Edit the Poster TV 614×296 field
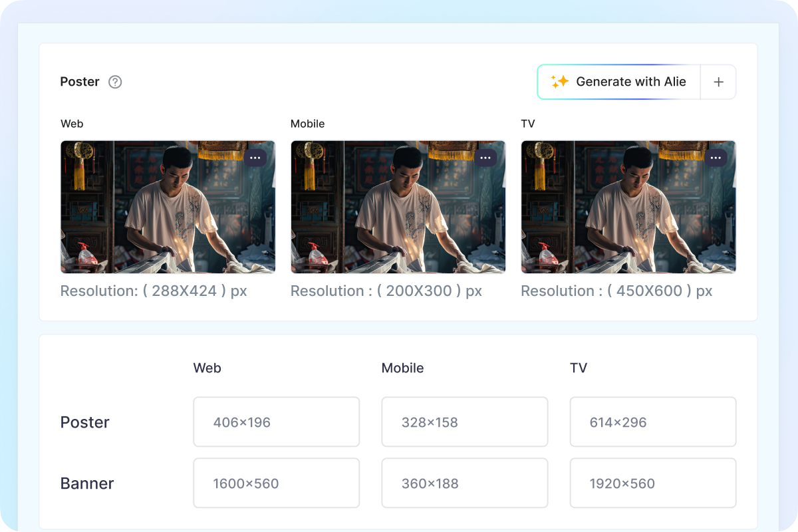Image resolution: width=798 pixels, height=532 pixels. click(652, 422)
